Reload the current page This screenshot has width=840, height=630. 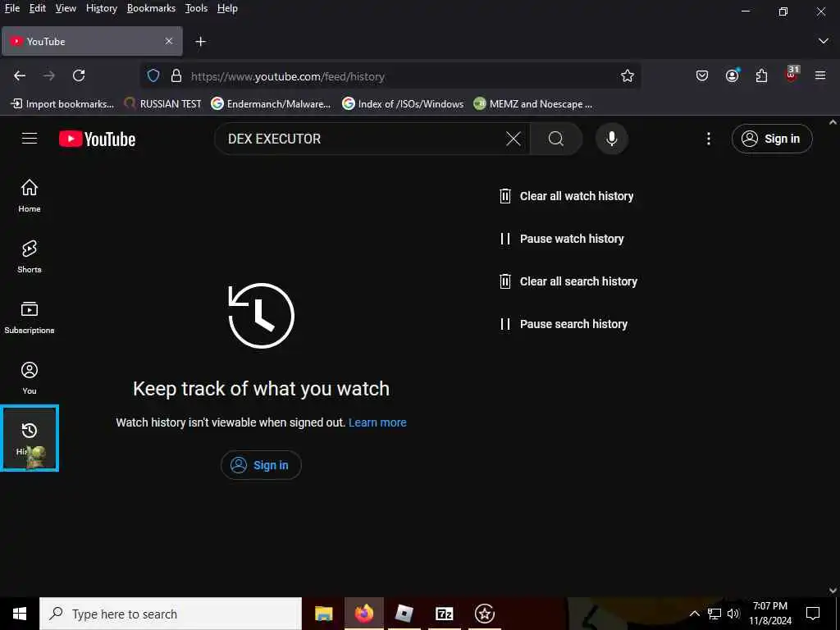point(79,75)
